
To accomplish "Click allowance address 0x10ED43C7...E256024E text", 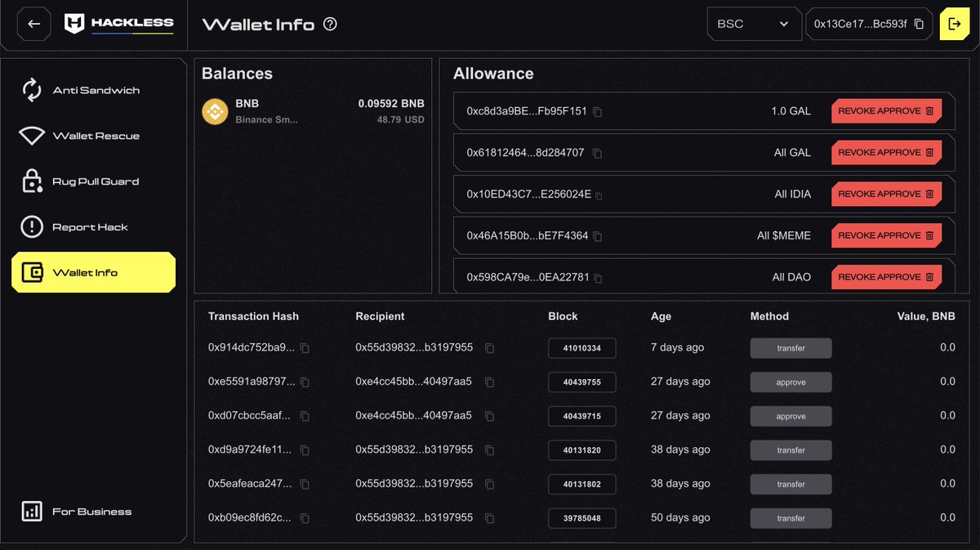I will (528, 195).
